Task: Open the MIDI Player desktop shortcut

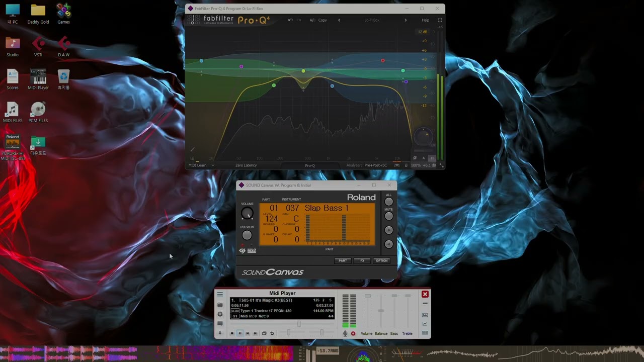Action: (x=38, y=80)
